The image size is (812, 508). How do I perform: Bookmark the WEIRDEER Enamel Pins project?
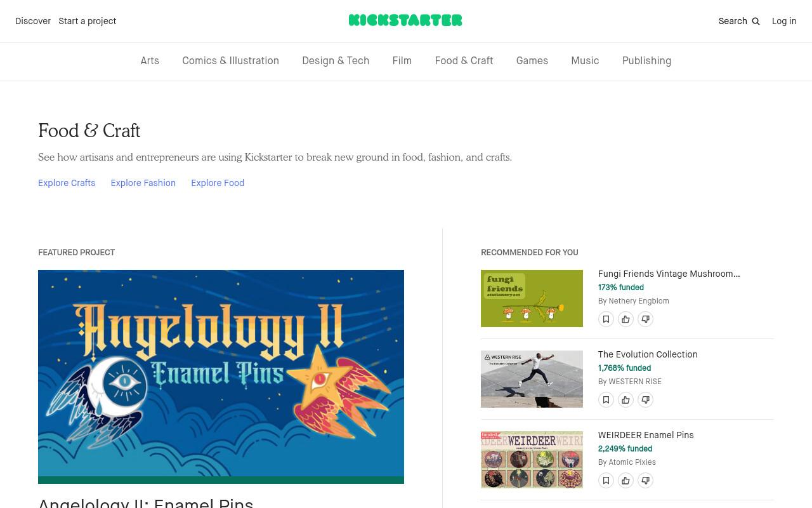pyautogui.click(x=606, y=480)
